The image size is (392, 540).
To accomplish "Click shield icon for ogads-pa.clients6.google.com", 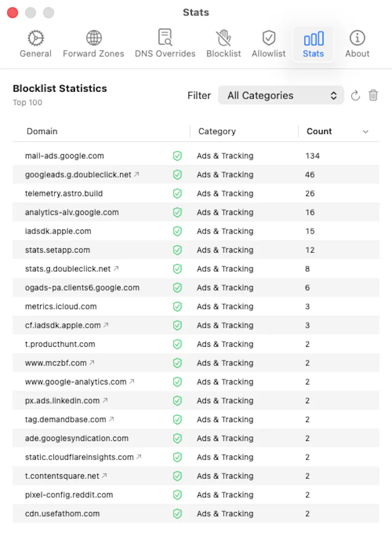I will 177,287.
